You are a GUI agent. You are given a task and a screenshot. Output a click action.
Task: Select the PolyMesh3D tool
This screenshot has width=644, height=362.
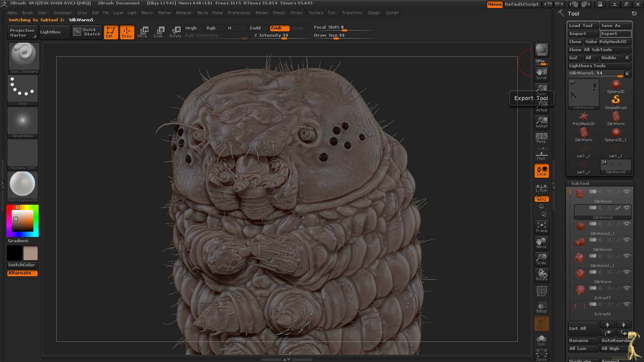(x=584, y=118)
